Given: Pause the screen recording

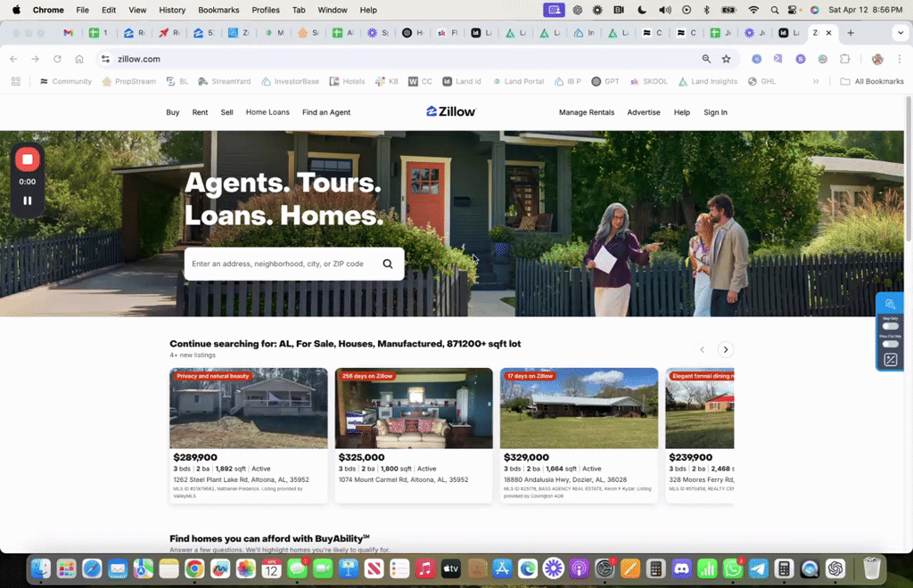Looking at the screenshot, I should (28, 200).
